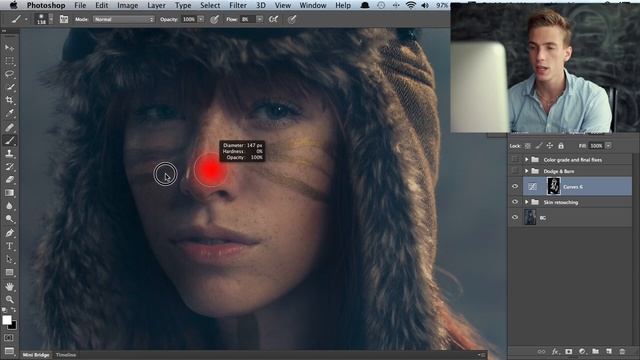
Task: Show the Color grade and final fixes group
Action: point(515,160)
